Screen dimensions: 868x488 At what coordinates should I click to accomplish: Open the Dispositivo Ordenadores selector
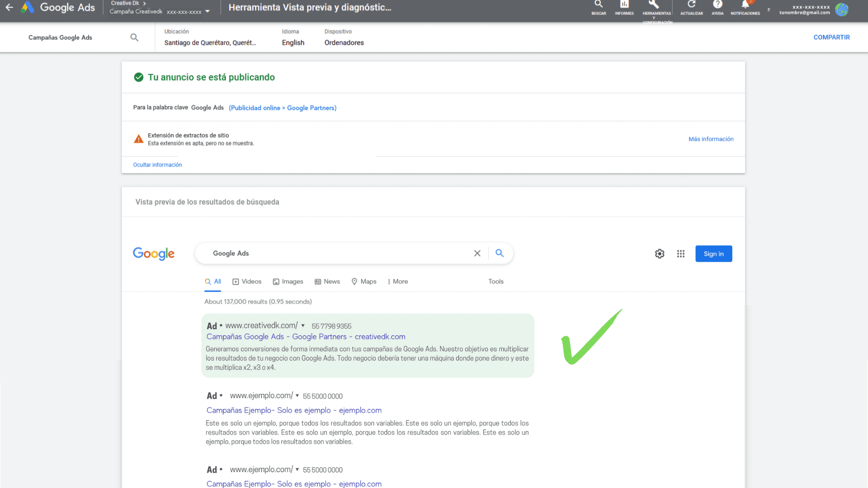[x=344, y=42]
